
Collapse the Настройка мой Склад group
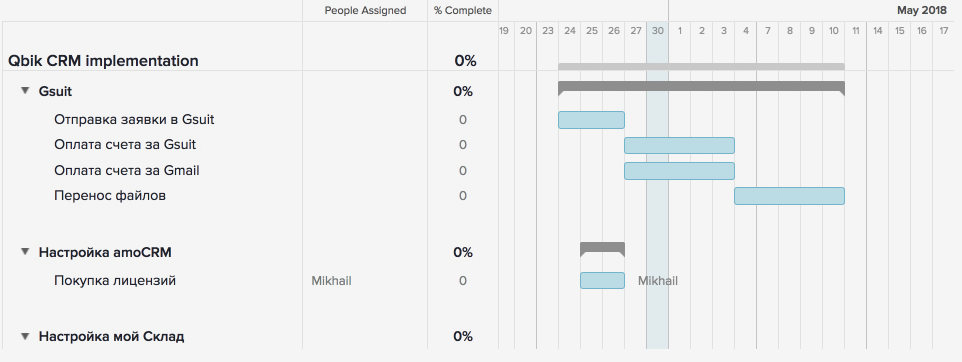pos(25,336)
